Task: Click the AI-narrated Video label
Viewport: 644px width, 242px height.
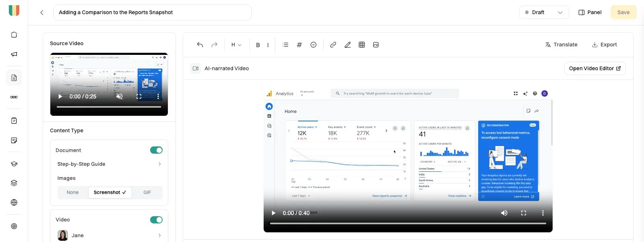Action: click(227, 69)
